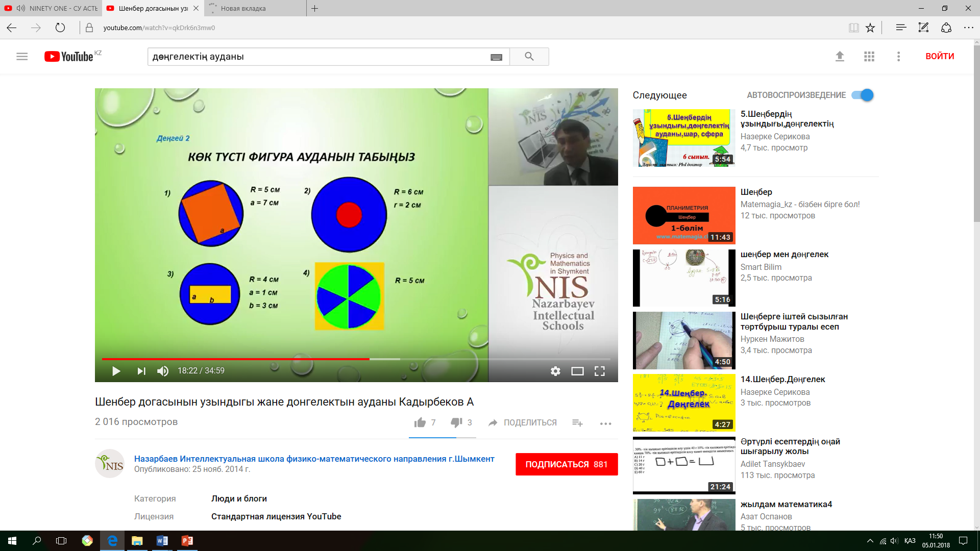The width and height of the screenshot is (980, 551).
Task: Skip to the next video
Action: 141,371
